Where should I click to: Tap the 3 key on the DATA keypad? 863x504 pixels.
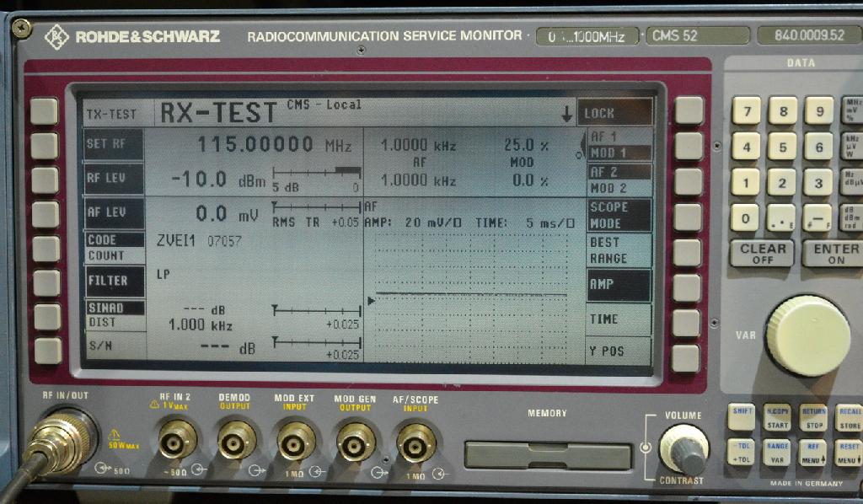(x=818, y=182)
